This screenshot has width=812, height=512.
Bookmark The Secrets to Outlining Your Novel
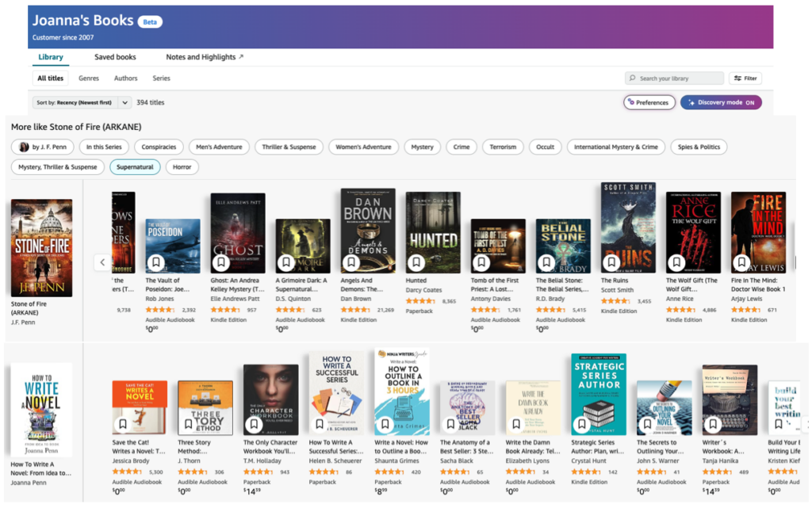point(647,424)
